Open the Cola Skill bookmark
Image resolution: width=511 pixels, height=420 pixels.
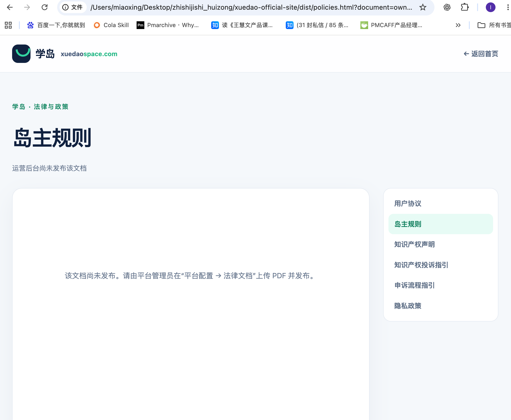111,25
